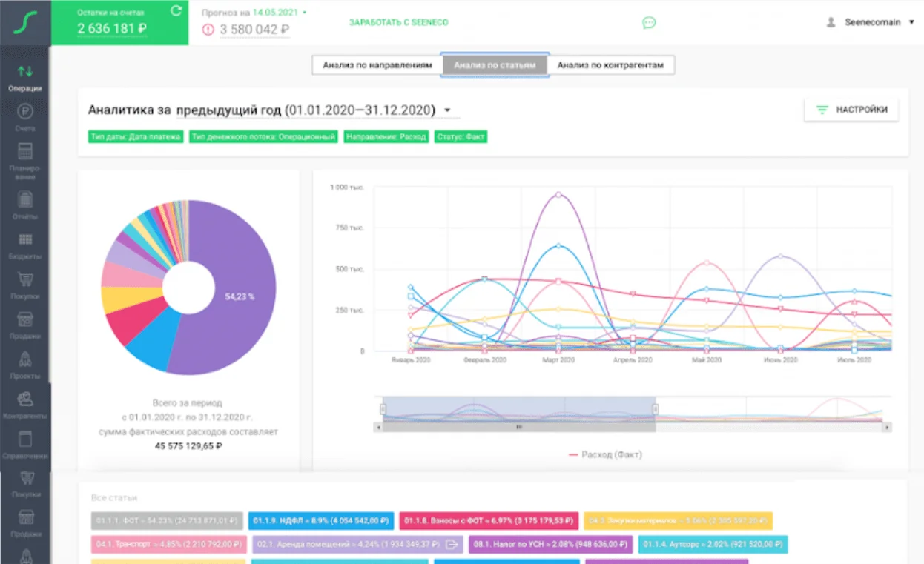Expand the analytics period dropdown
The image size is (924, 564).
pyautogui.click(x=448, y=110)
